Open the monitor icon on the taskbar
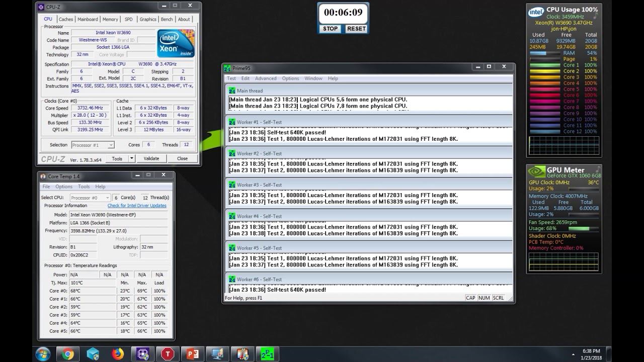The height and width of the screenshot is (362, 644). point(217,354)
